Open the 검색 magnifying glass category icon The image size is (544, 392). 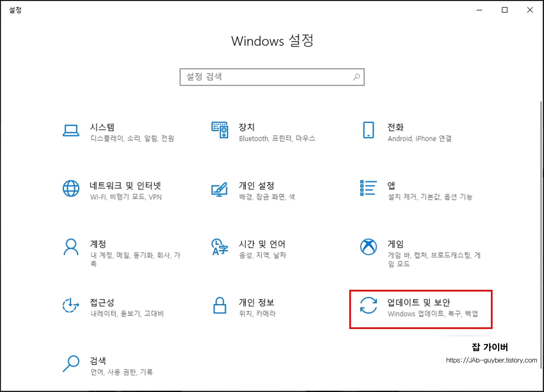pyautogui.click(x=71, y=364)
